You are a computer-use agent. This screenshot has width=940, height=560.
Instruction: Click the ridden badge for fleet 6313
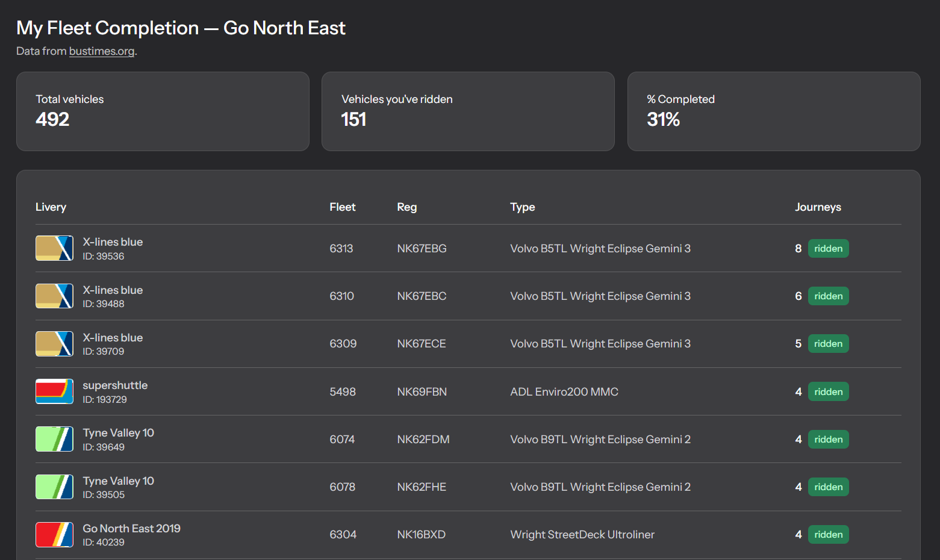click(828, 249)
